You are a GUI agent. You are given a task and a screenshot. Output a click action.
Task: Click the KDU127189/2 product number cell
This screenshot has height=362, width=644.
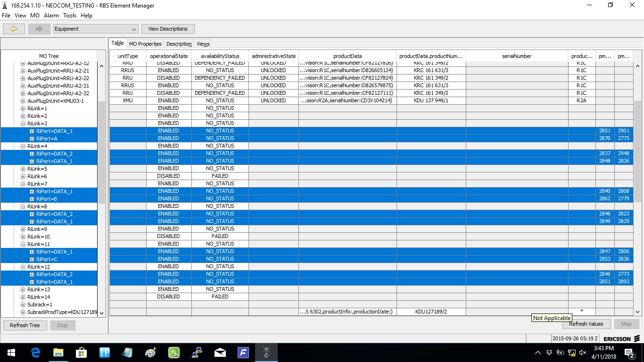(431, 312)
